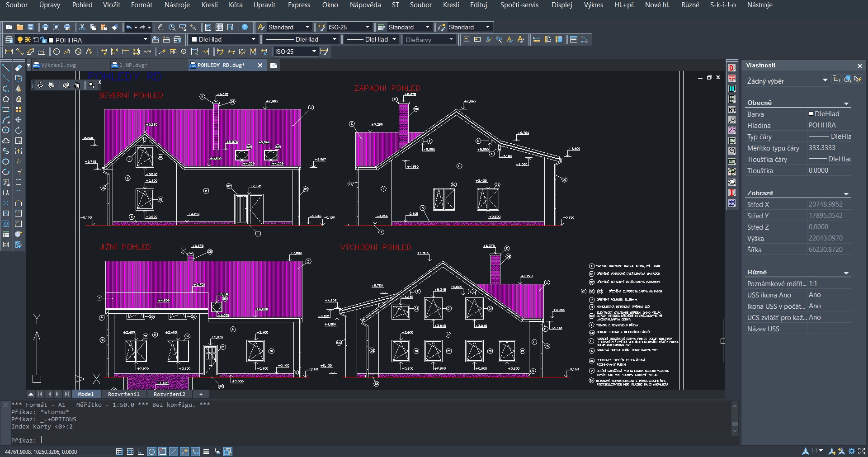Click the Match Properties brush icon
This screenshot has height=457, width=868.
[115, 27]
